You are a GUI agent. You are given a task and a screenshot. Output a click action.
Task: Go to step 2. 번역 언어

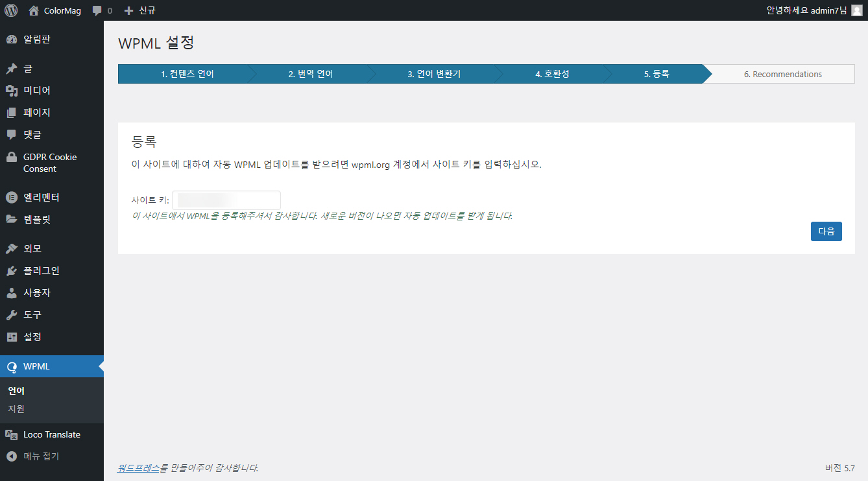tap(311, 74)
